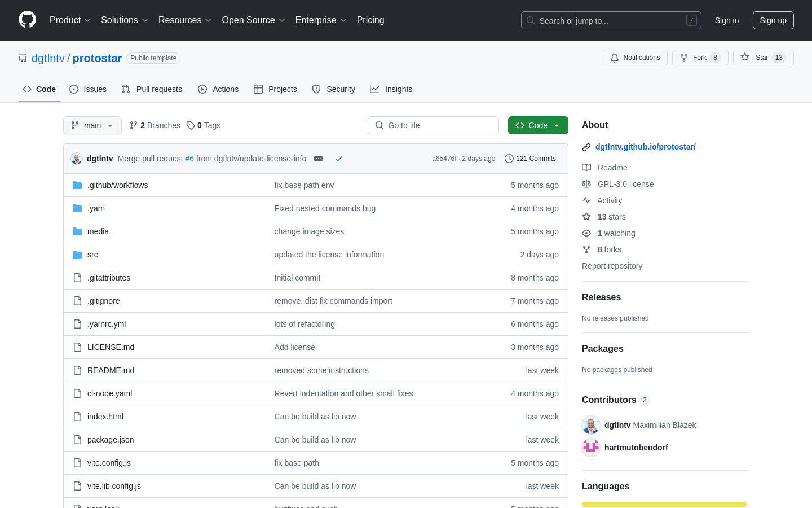Click the forks icon in About
The height and width of the screenshot is (508, 812).
click(x=586, y=249)
